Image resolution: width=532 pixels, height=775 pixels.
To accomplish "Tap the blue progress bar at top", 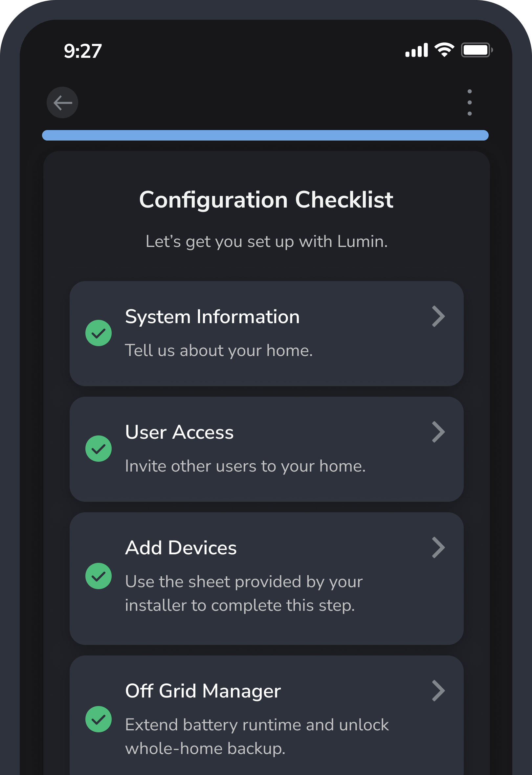I will coord(266,134).
